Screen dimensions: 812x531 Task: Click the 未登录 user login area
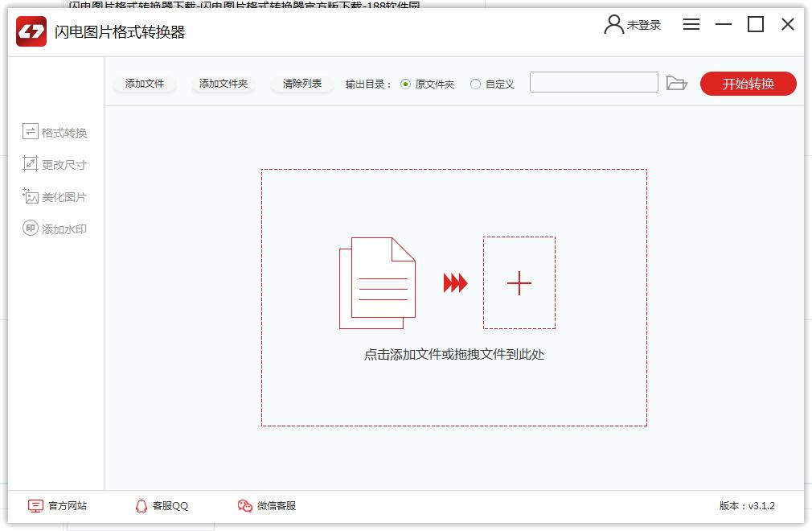pyautogui.click(x=634, y=25)
